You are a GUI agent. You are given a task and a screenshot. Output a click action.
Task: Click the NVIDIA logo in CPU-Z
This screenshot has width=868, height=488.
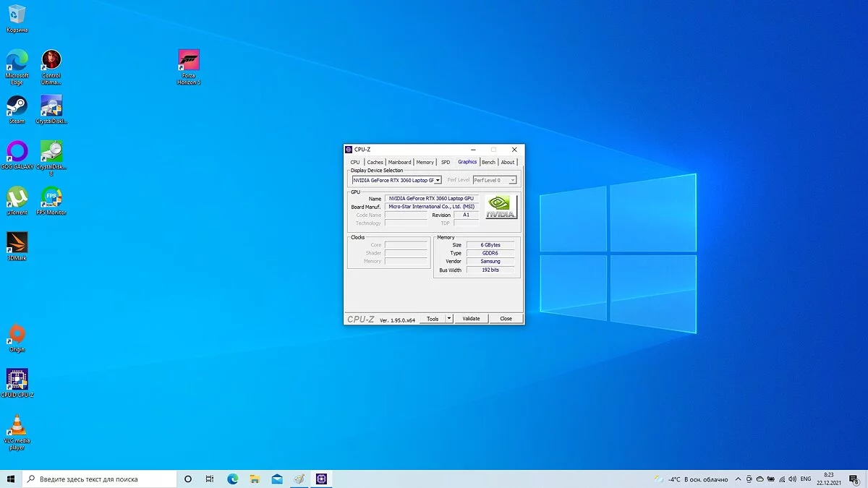(x=501, y=207)
